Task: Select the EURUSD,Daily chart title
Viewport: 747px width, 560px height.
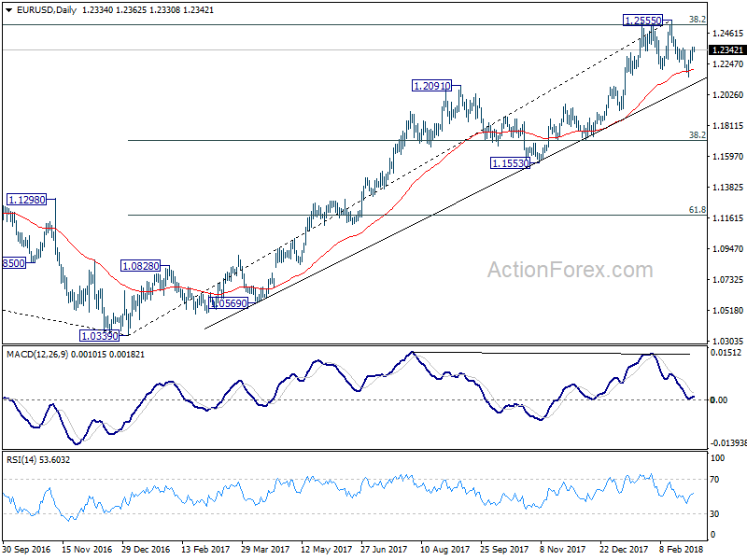Action: click(46, 10)
